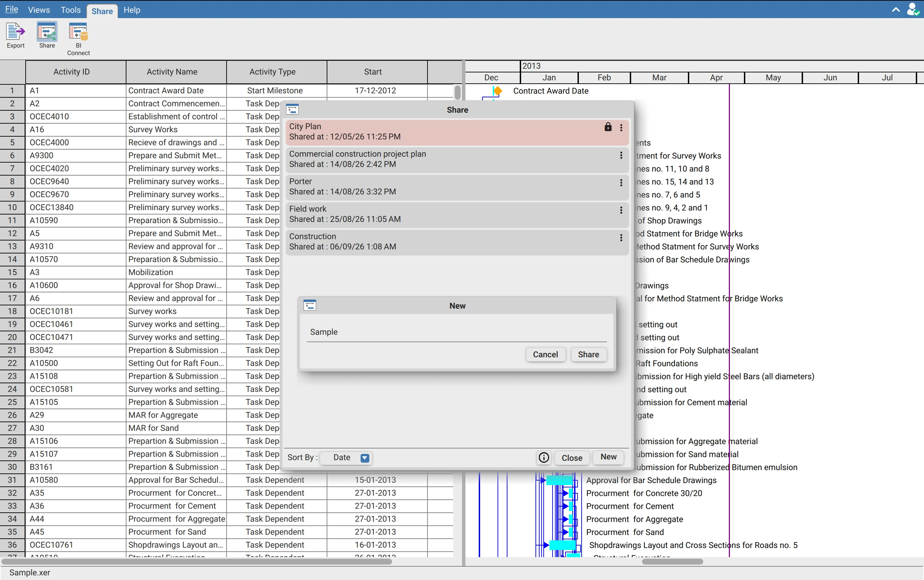Click the Export icon in the ribbon
This screenshot has height=580, width=924.
click(x=15, y=35)
